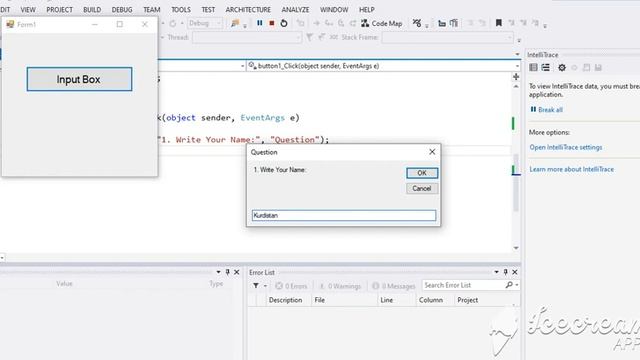Image resolution: width=640 pixels, height=360 pixels.
Task: Open IntelliTrace settings link
Action: click(566, 147)
